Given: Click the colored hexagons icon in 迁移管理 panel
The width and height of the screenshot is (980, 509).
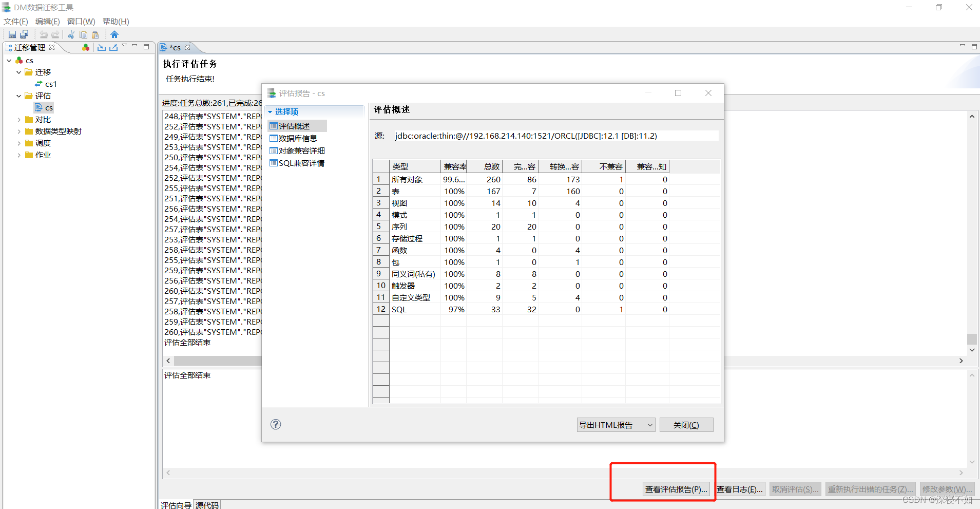Looking at the screenshot, I should tap(85, 47).
